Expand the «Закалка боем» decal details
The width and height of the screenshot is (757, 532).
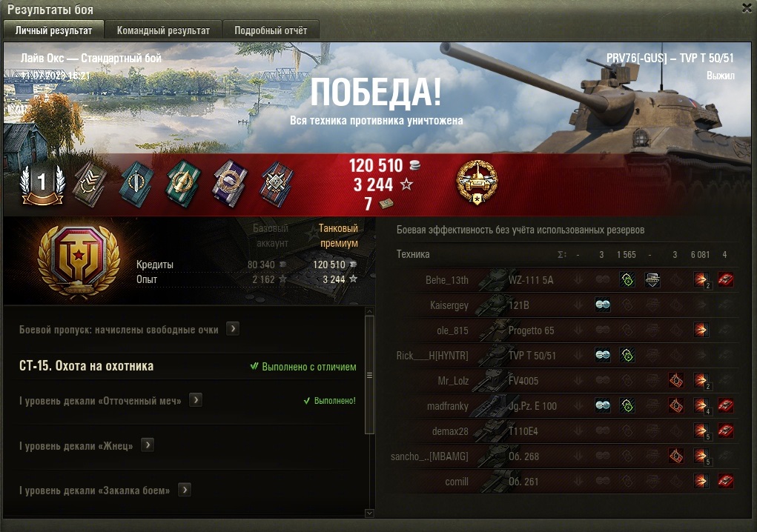coord(185,490)
